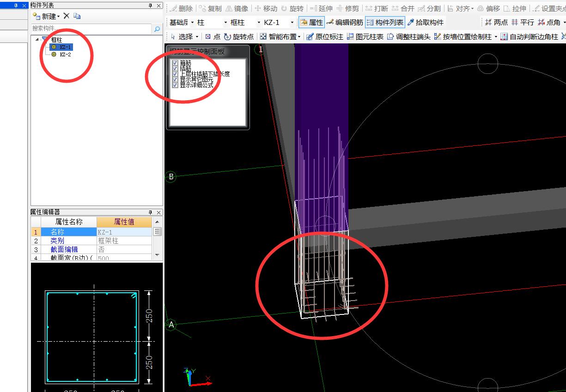Viewport: 566px width, 392px height.
Task: Click the 搜索构件 search field
Action: pos(91,29)
